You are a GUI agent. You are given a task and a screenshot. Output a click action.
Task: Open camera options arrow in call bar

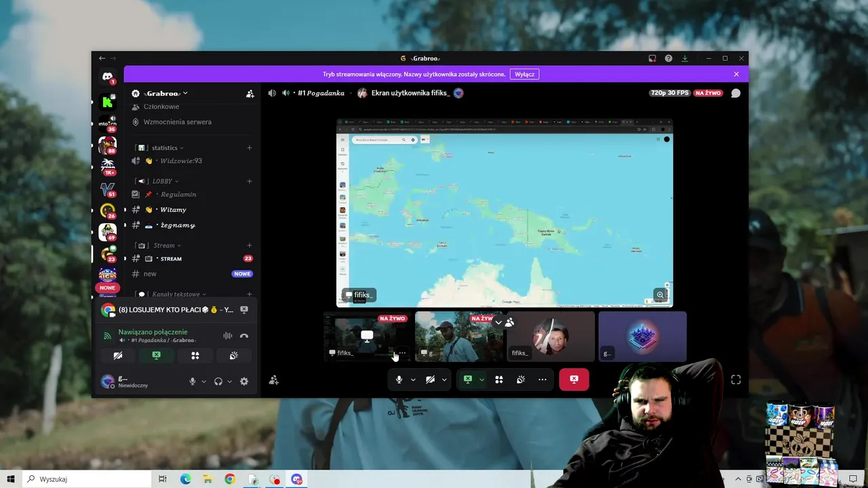(x=444, y=380)
